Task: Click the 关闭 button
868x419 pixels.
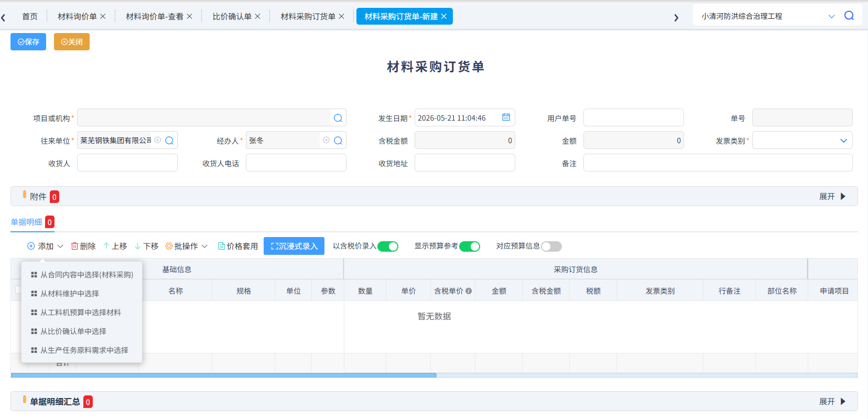Action: 72,42
